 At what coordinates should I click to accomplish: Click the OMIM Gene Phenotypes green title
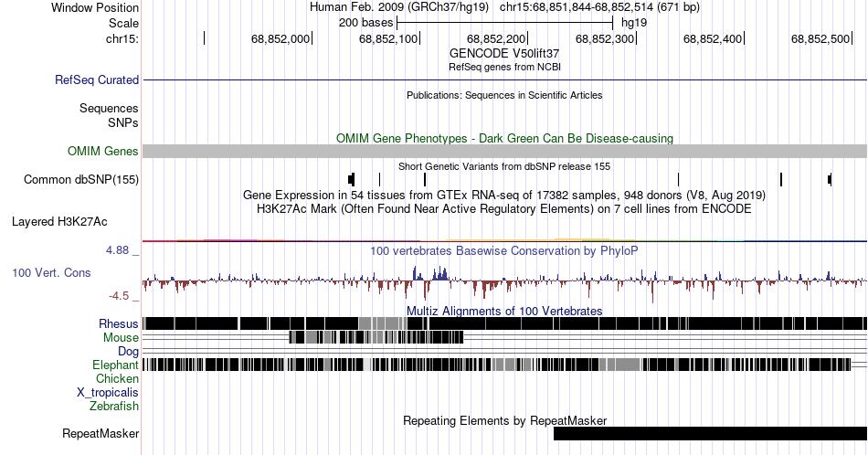(x=504, y=138)
